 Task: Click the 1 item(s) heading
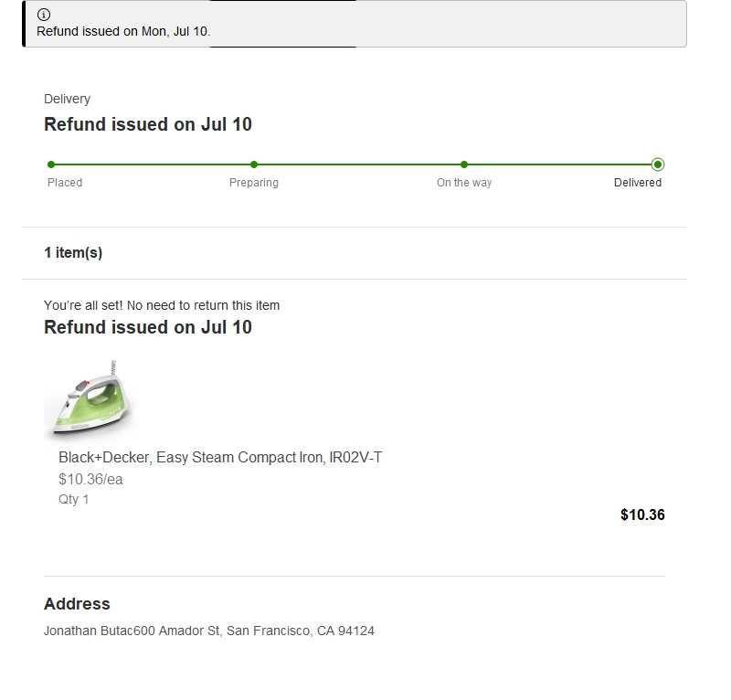coord(73,253)
